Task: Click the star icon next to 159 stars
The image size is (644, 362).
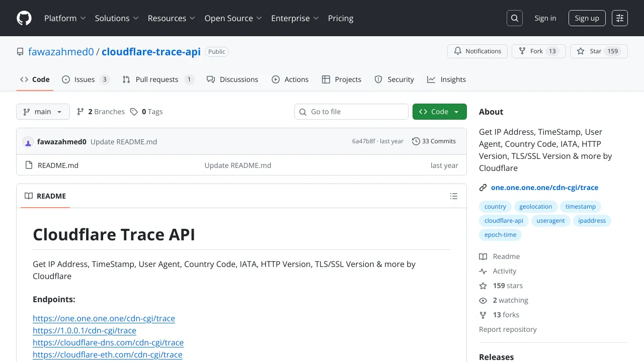Action: (483, 286)
